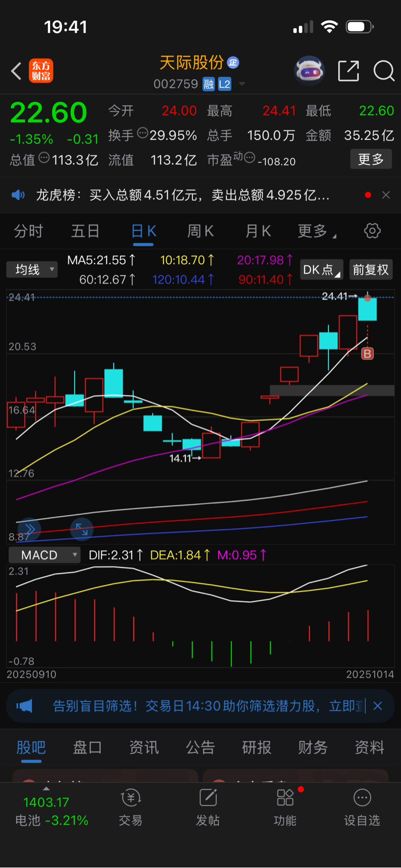Open the 电池 sector index 1403.17
The height and width of the screenshot is (868, 401).
51,811
